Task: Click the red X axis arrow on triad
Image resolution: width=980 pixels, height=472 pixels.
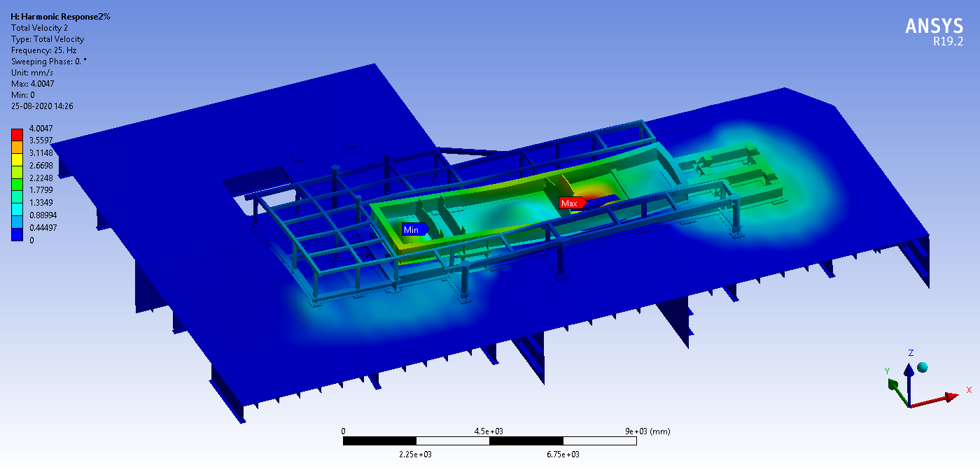Action: pos(950,396)
